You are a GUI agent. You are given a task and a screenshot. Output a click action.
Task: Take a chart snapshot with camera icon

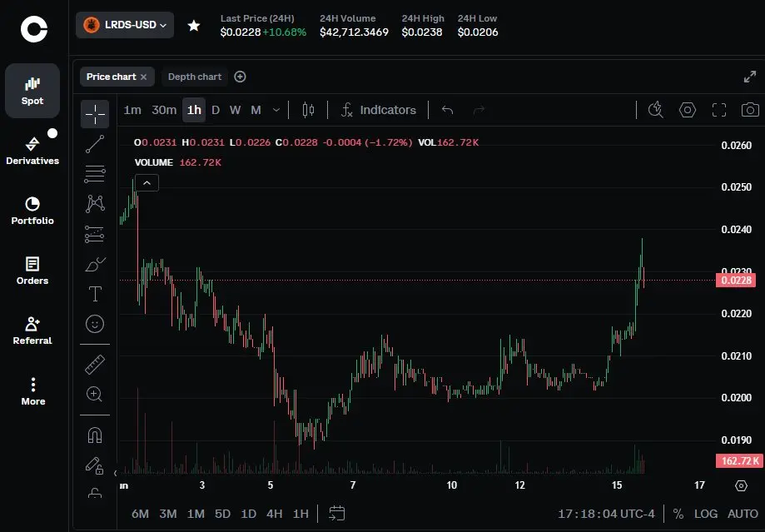click(750, 110)
